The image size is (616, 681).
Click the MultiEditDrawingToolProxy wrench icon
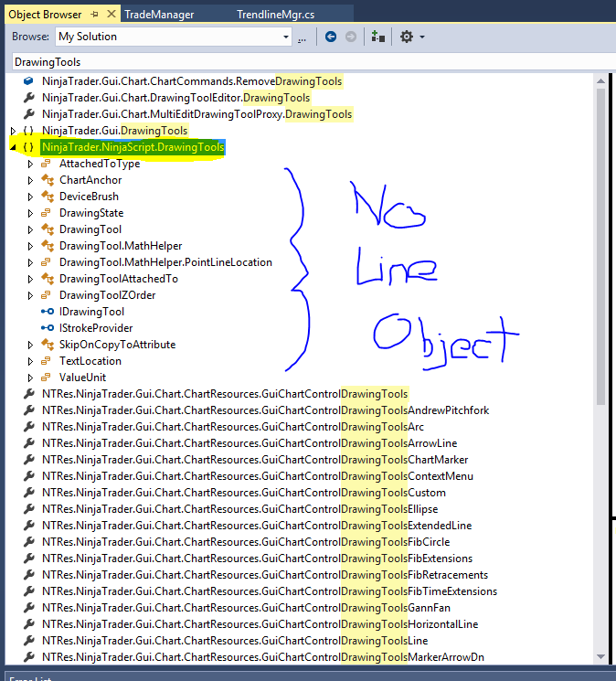pyautogui.click(x=28, y=114)
